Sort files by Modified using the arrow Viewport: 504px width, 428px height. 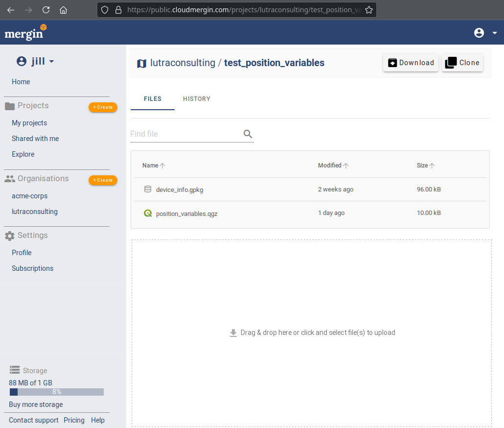pos(345,166)
